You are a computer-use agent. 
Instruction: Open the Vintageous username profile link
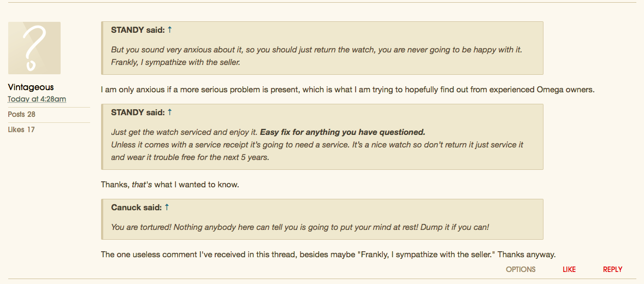click(x=31, y=87)
